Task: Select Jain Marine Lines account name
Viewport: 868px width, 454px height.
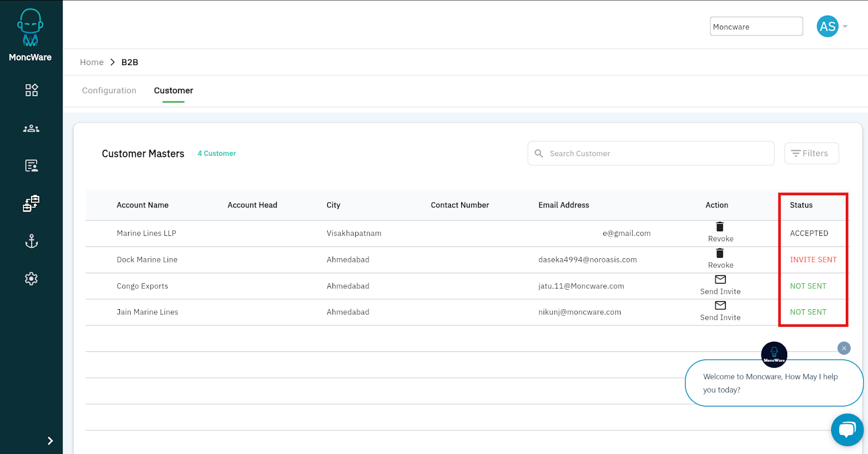Action: pos(148,312)
